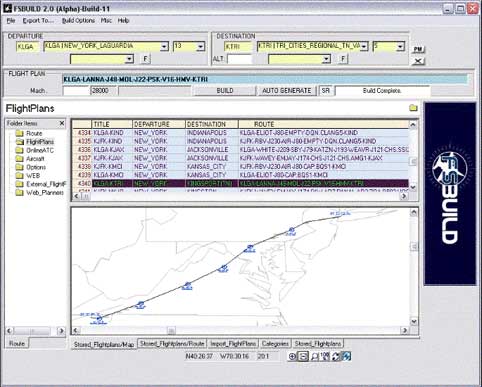Image resolution: width=482 pixels, height=387 pixels.
Task: Select the KLGA-KJAX flight plan row
Action: coord(240,150)
